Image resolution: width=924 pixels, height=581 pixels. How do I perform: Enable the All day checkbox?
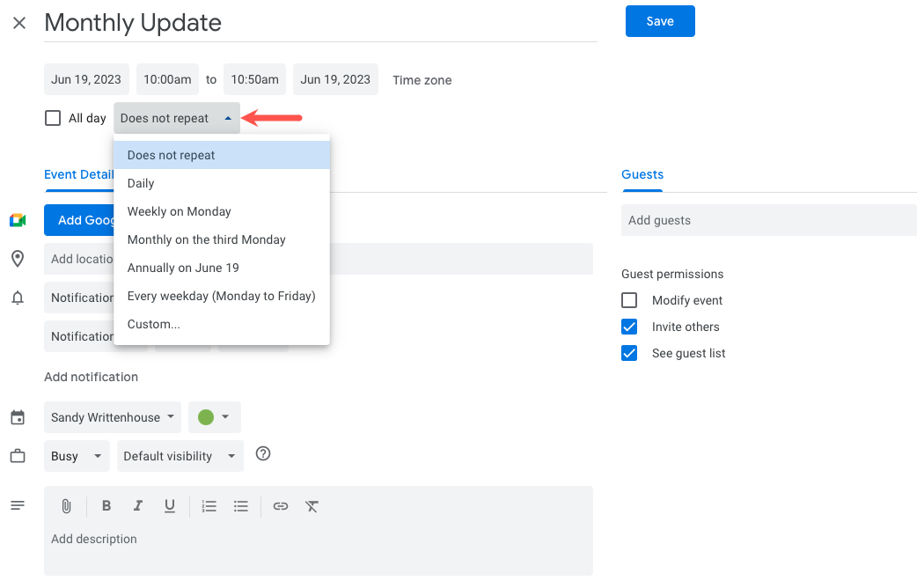coord(50,117)
